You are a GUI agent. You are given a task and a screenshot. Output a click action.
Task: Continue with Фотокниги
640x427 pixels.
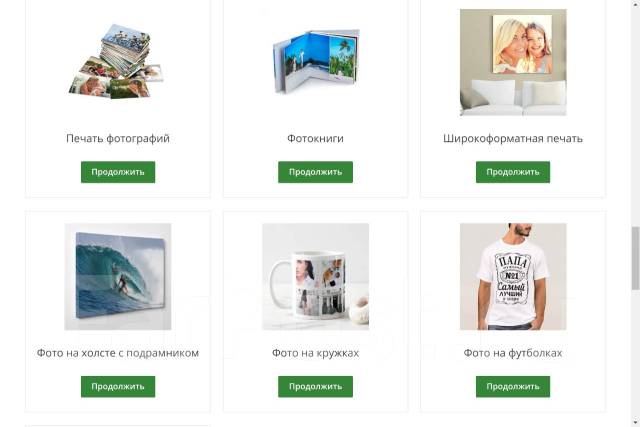click(x=316, y=172)
